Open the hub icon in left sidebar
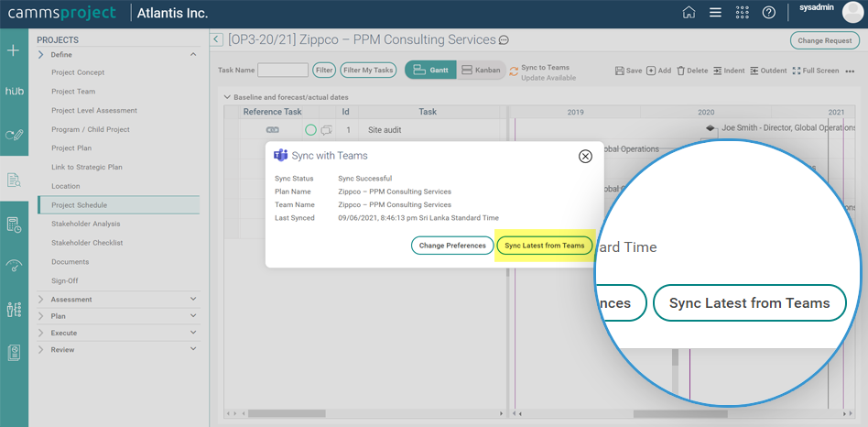868x427 pixels. pos(14,91)
